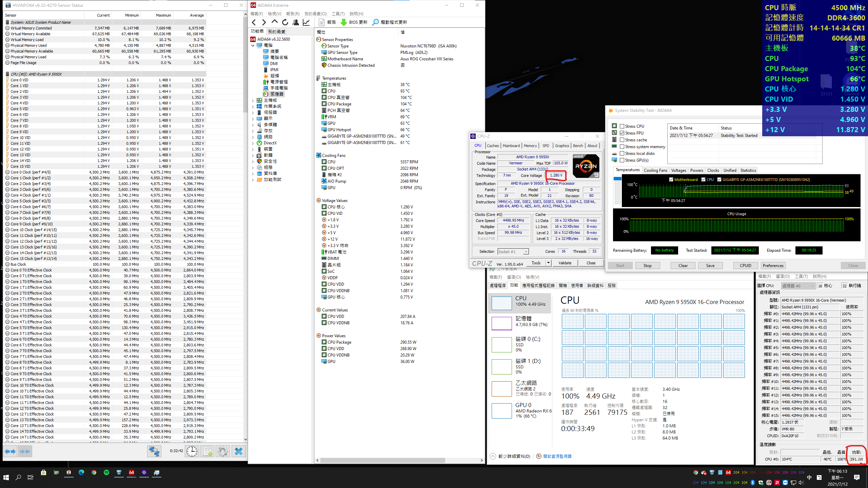This screenshot has height=488, width=868.
Task: Select Socket #1 dropdown in CPU-Z
Action: click(x=512, y=251)
